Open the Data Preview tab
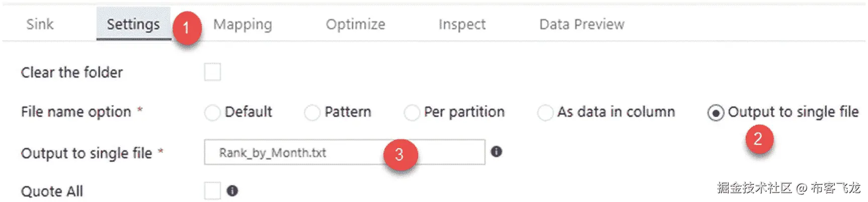This screenshot has width=868, height=202. (x=582, y=24)
